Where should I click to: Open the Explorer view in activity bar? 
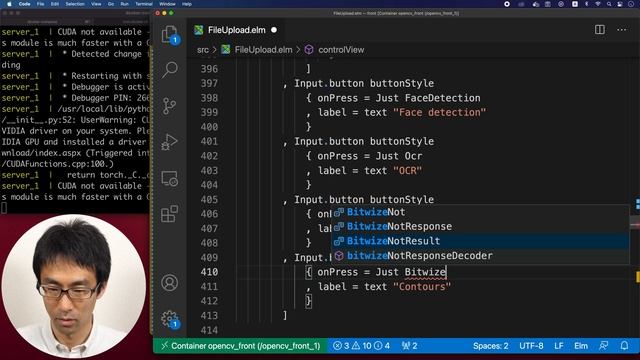(170, 34)
